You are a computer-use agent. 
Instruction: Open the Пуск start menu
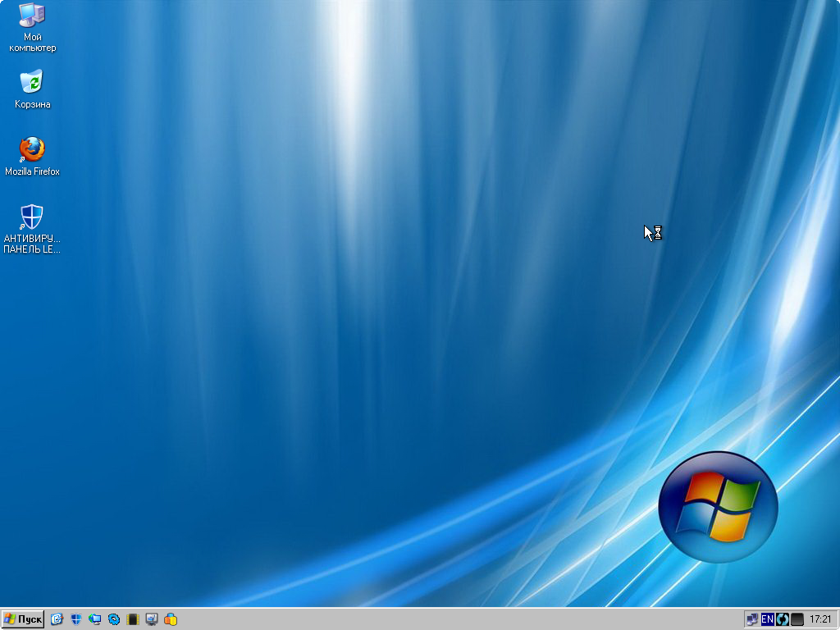[x=23, y=619]
